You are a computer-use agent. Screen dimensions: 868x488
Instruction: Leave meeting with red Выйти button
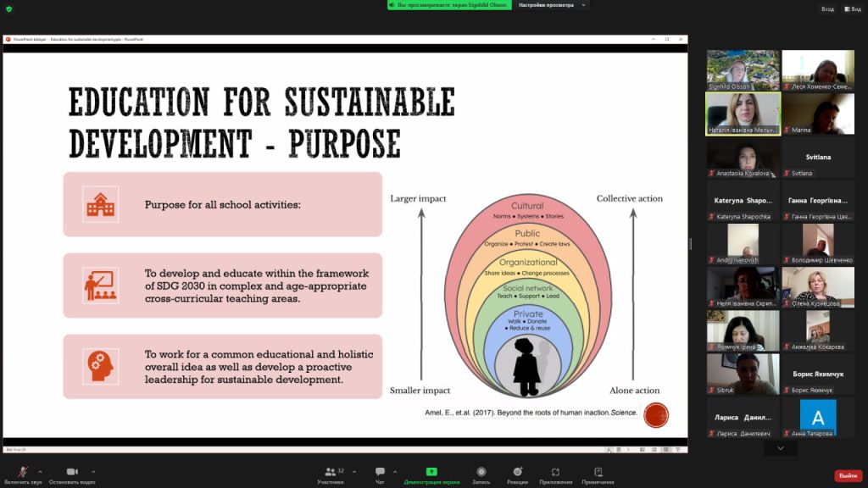pyautogui.click(x=847, y=475)
